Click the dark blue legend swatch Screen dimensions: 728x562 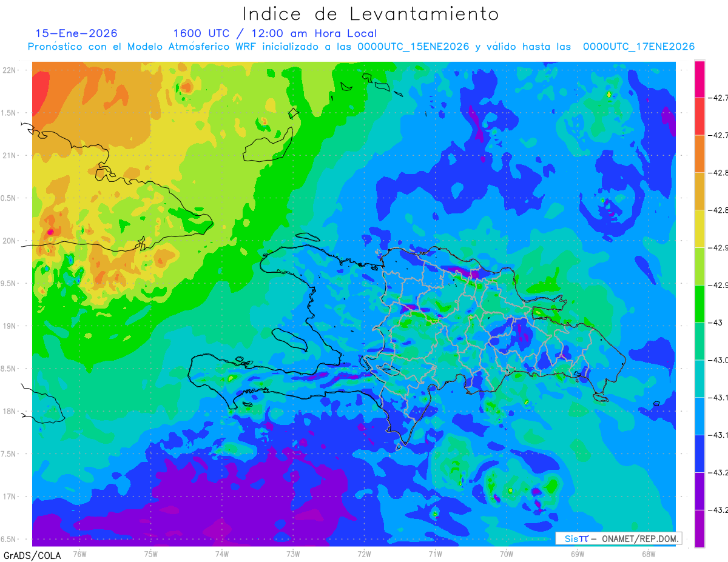(x=699, y=454)
